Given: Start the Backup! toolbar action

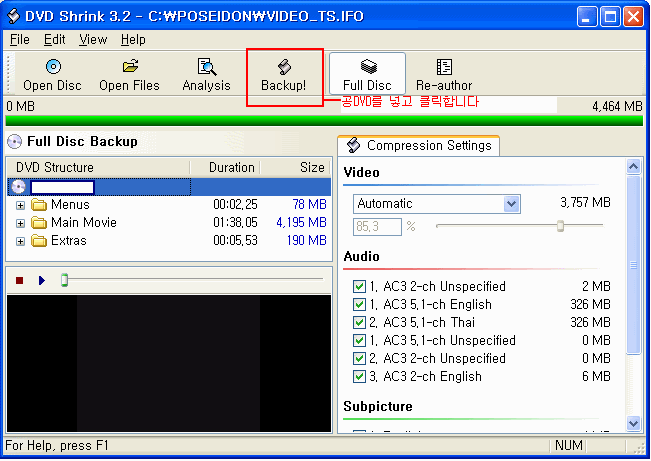Looking at the screenshot, I should pos(284,76).
